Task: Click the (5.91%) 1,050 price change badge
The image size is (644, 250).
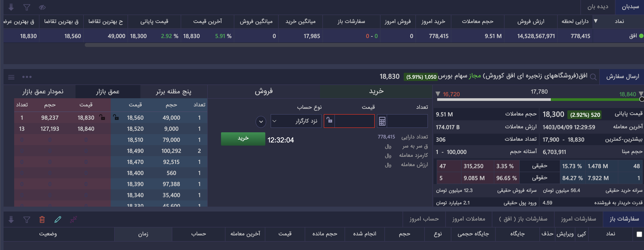Action: click(421, 77)
